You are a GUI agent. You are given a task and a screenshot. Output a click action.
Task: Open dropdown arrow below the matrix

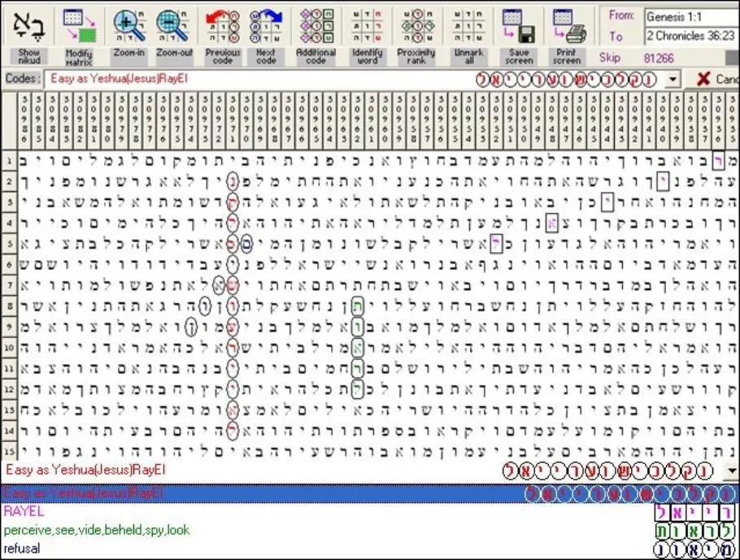[x=732, y=471]
